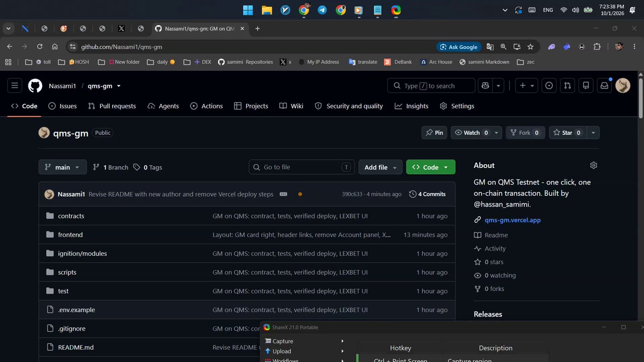Viewport: 644px width, 362px height.
Task: Open Chrome extensions puzzle icon
Action: (x=597, y=47)
